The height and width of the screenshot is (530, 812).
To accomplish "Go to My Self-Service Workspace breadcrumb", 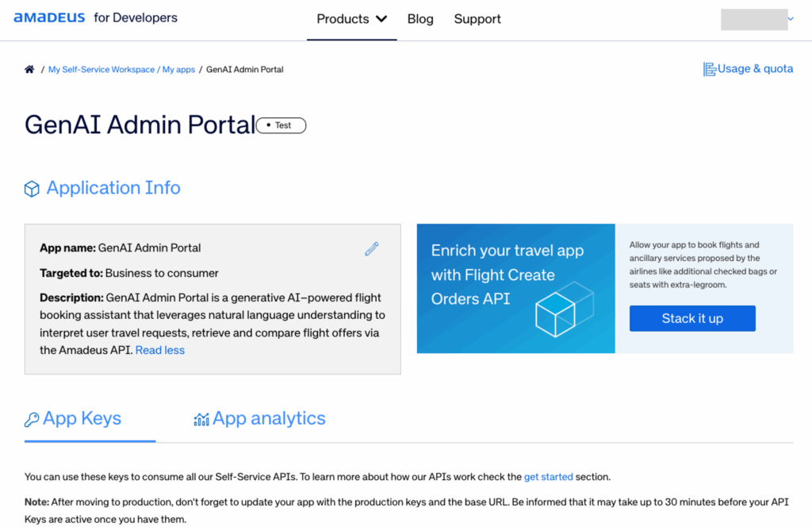I will [x=101, y=70].
